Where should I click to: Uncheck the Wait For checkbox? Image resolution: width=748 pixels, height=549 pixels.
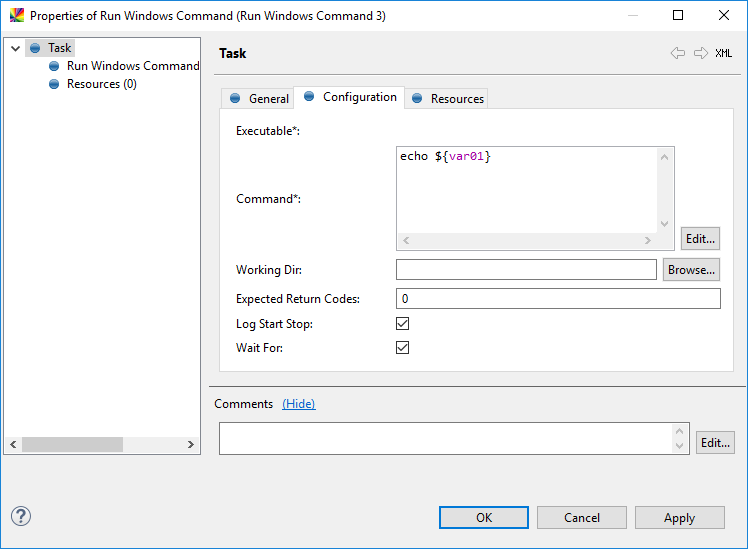pos(403,348)
